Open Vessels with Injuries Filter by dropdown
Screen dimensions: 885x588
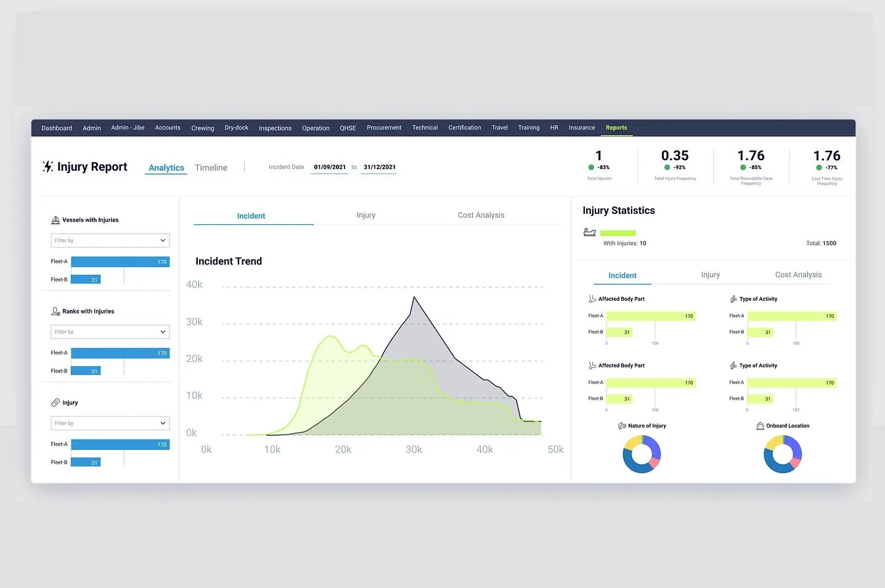110,240
